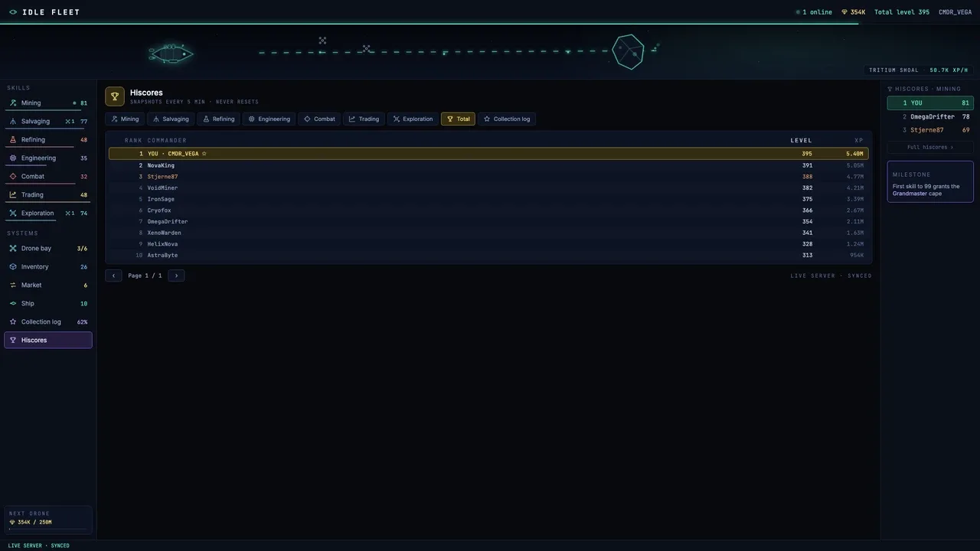980x551 pixels.
Task: Click the Tritium Shoal XP/H label
Action: click(x=919, y=70)
